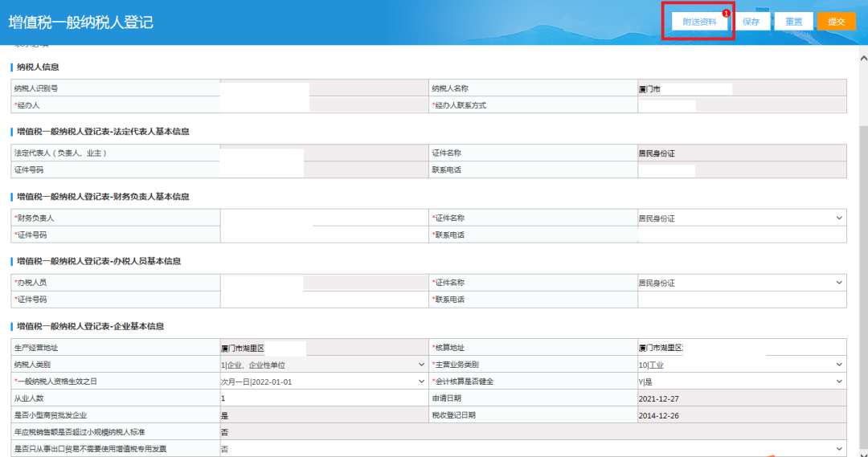Viewport: 868px width, 457px height.
Task: Expand the 是否只从事出口贸易 dropdown
Action: (x=533, y=449)
